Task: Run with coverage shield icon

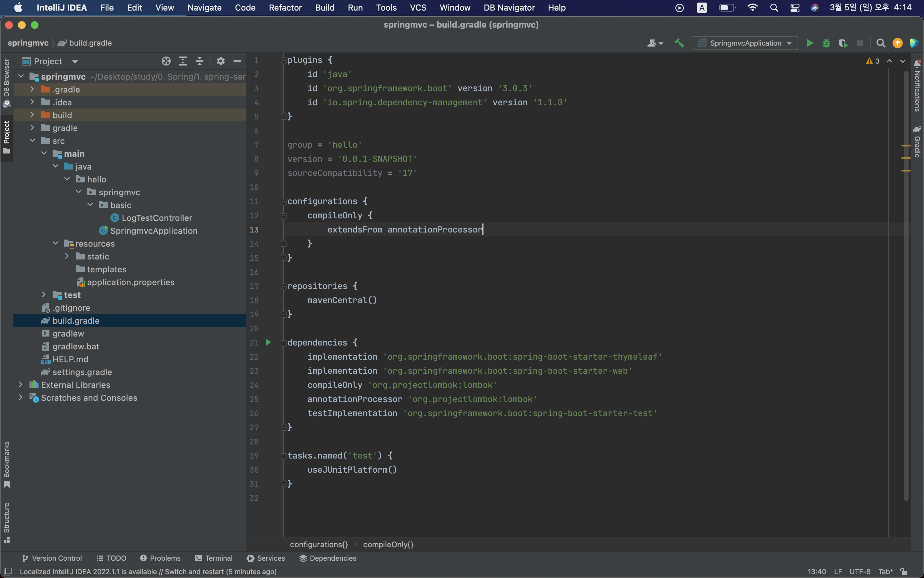Action: coord(843,43)
